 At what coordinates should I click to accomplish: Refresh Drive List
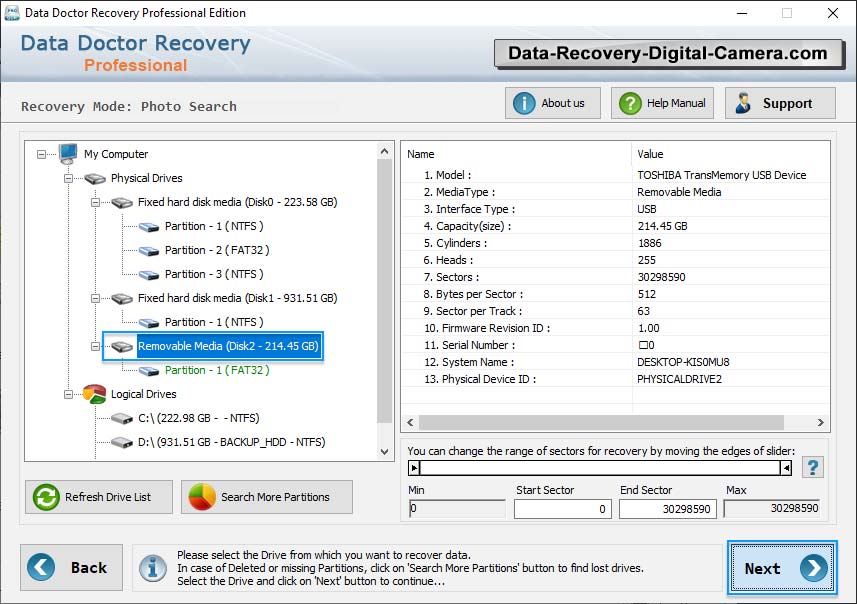click(x=99, y=497)
